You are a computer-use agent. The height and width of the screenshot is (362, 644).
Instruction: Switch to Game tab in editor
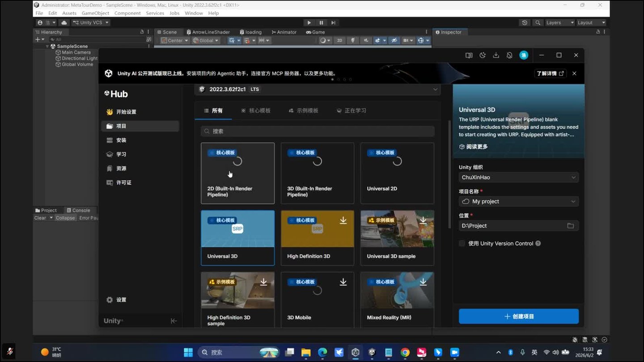click(315, 32)
